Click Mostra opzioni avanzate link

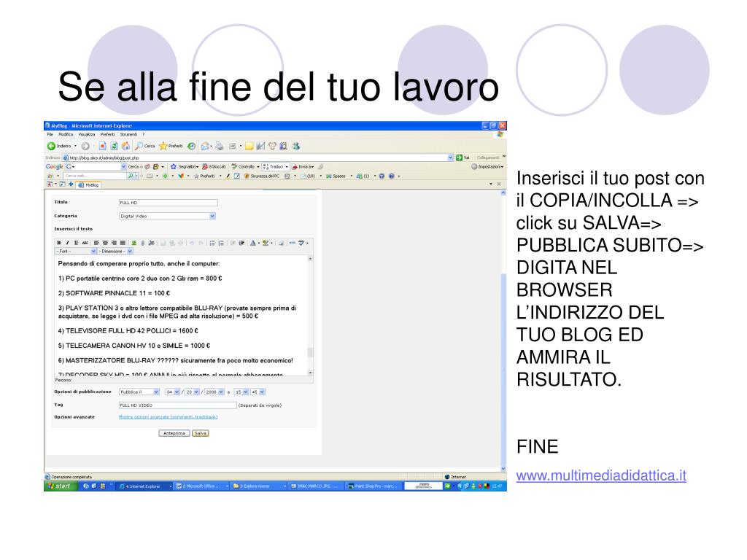(x=168, y=417)
